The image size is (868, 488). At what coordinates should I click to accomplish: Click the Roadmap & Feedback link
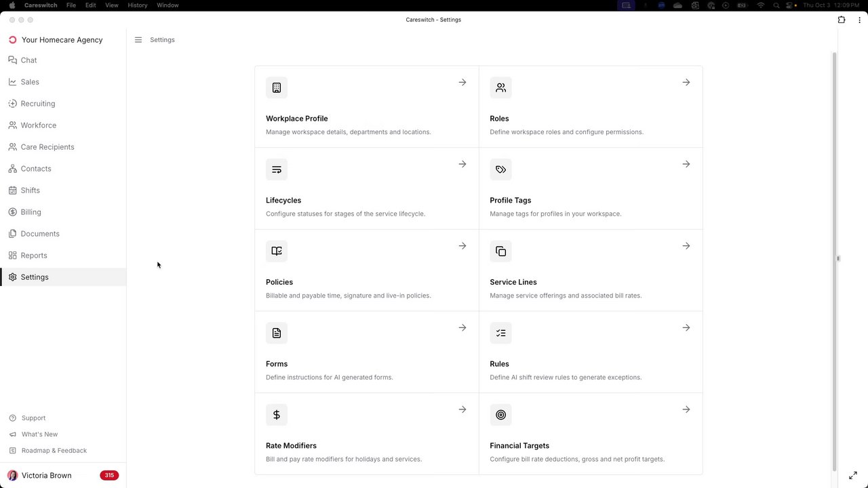(x=54, y=451)
